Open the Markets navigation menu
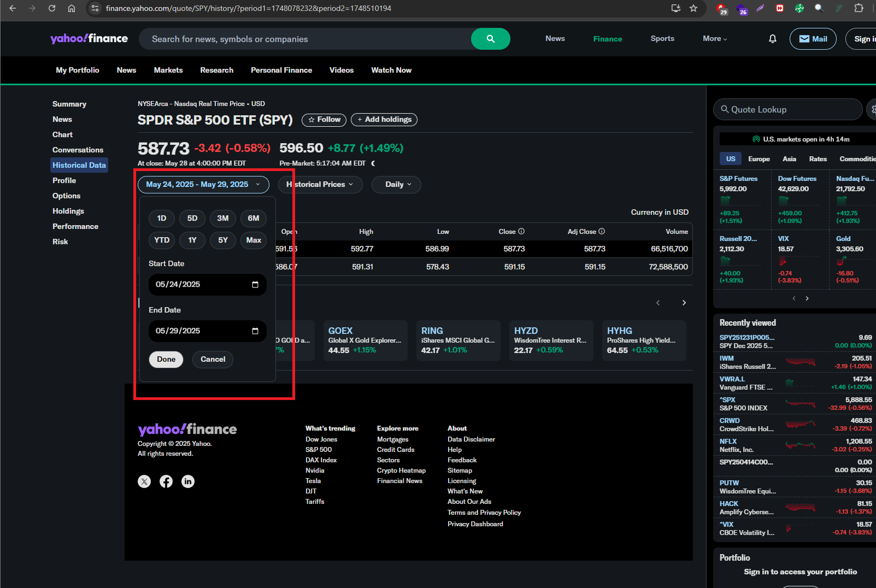 [x=168, y=70]
